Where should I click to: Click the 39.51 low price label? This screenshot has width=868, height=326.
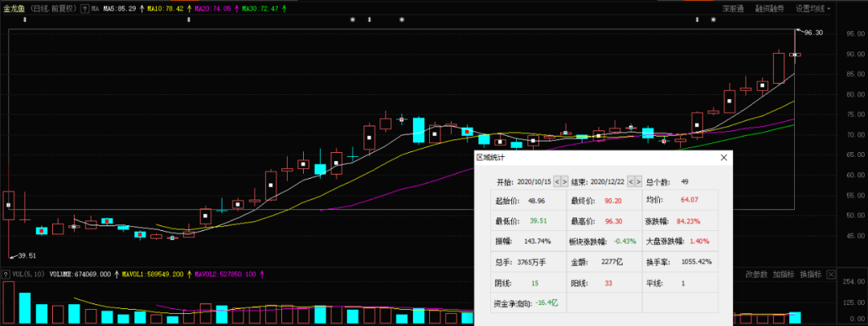pyautogui.click(x=27, y=256)
